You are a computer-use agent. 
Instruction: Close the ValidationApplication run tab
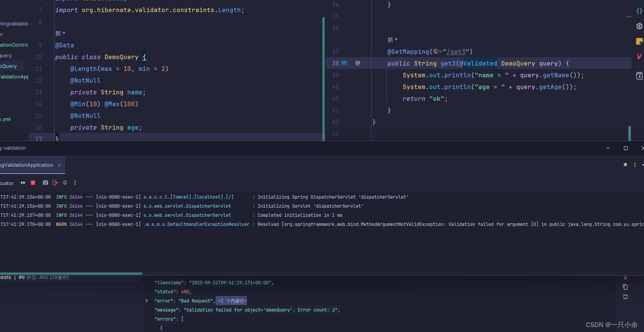pos(59,165)
